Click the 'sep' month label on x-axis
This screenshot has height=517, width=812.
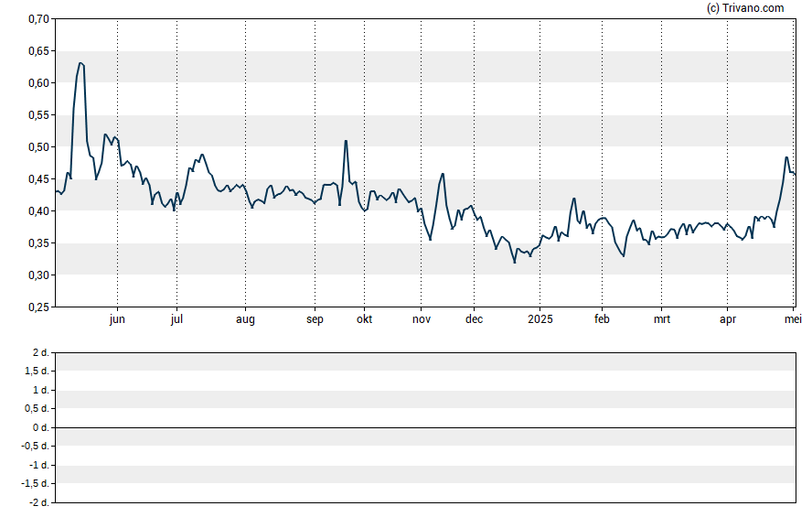(315, 319)
